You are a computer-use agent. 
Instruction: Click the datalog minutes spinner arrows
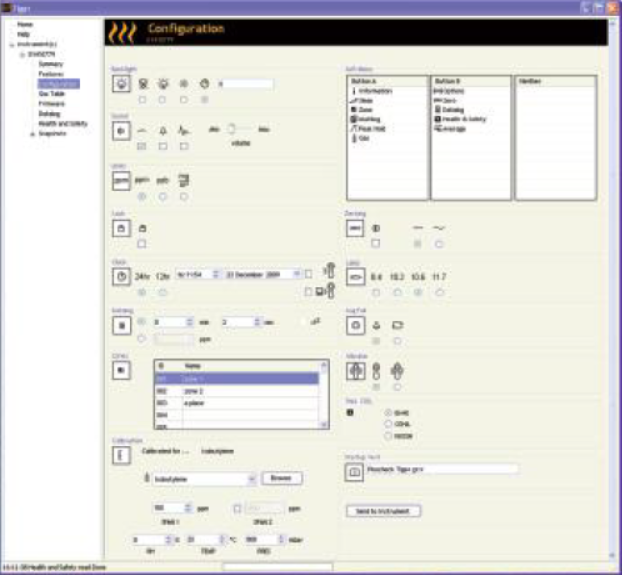[190, 322]
